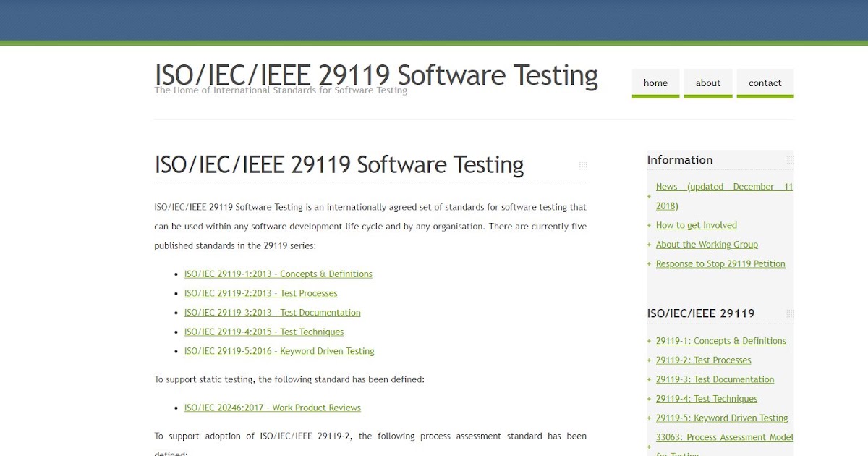Viewport: 868px width, 456px height.
Task: Open ISO/IEC 29119-2:2013 - Test Processes link
Action: point(260,293)
